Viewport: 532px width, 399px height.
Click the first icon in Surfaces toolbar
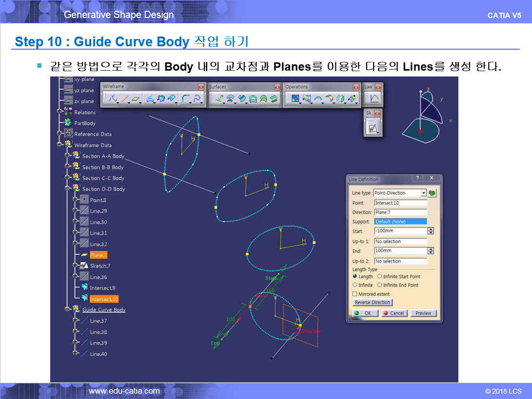(x=219, y=99)
